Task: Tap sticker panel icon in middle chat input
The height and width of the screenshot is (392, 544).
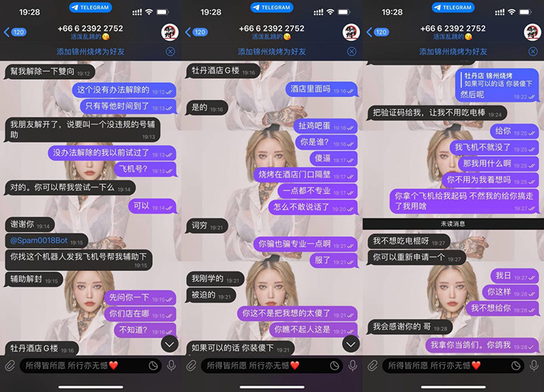Action: [x=334, y=366]
